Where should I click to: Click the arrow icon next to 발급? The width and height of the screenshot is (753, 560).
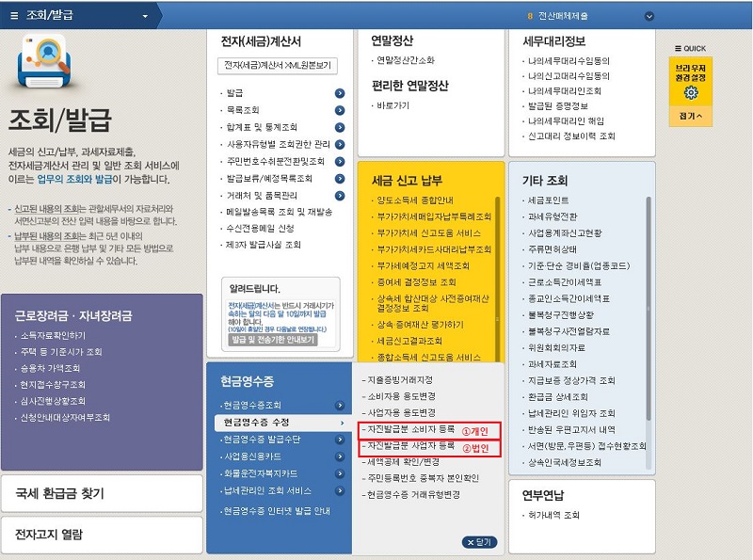340,93
